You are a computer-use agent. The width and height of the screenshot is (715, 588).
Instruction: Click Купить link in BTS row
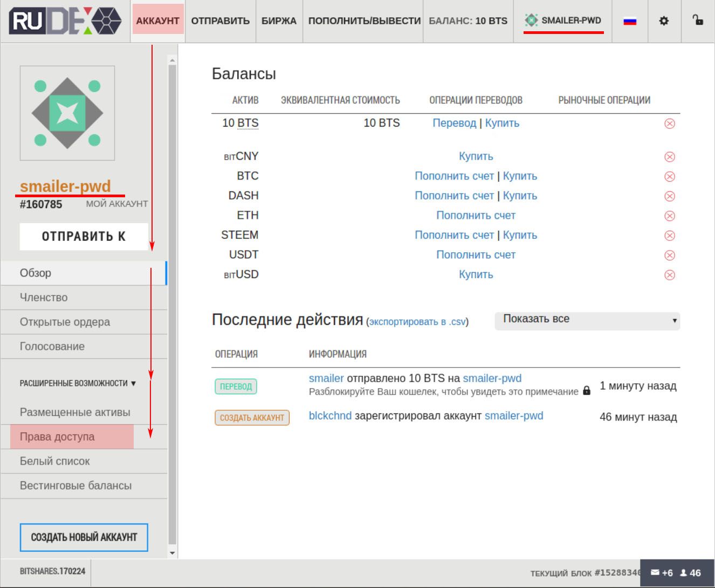click(x=502, y=123)
